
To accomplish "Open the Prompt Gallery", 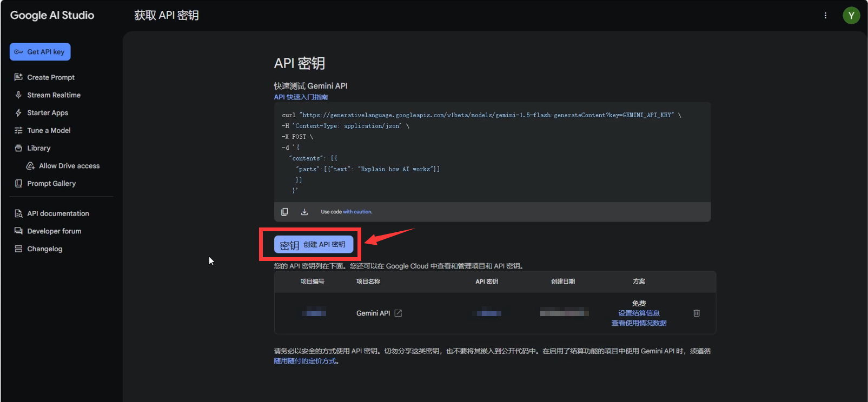I will [51, 184].
